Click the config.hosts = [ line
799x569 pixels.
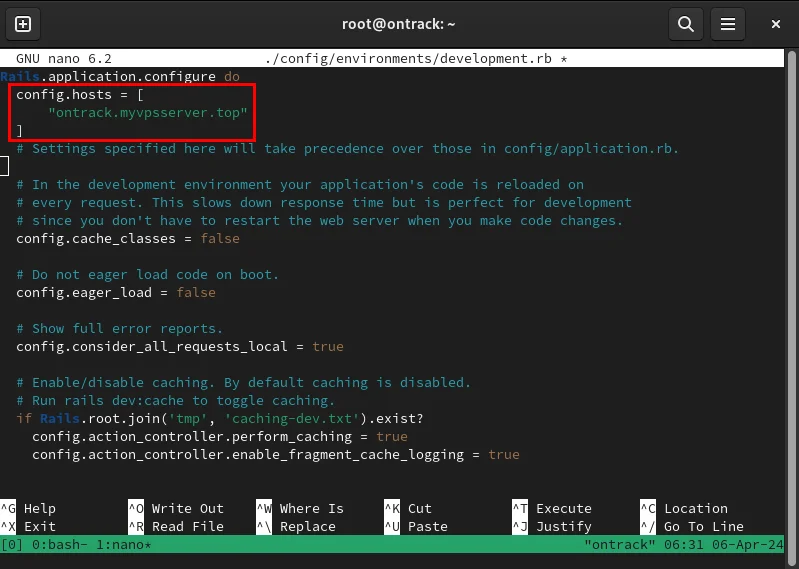(x=80, y=95)
